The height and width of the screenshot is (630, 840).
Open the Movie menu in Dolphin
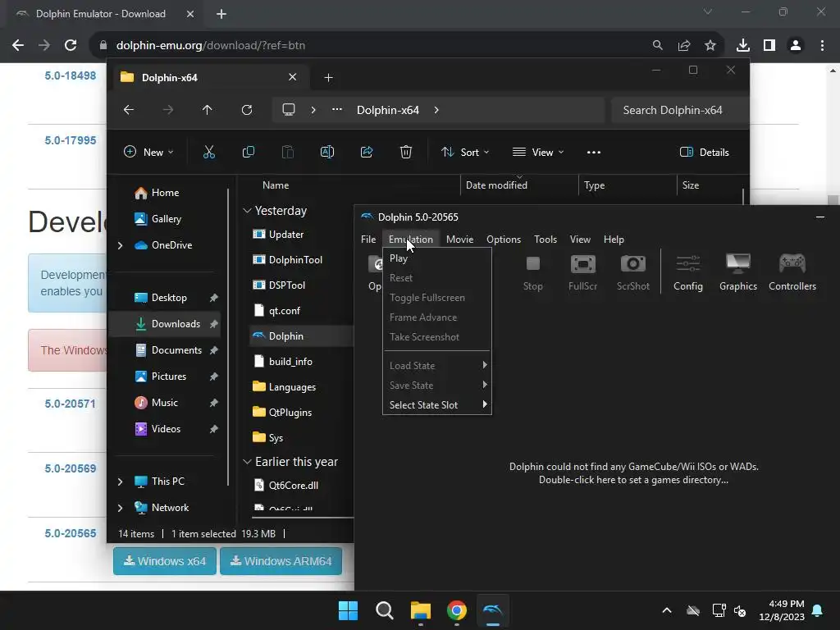459,240
